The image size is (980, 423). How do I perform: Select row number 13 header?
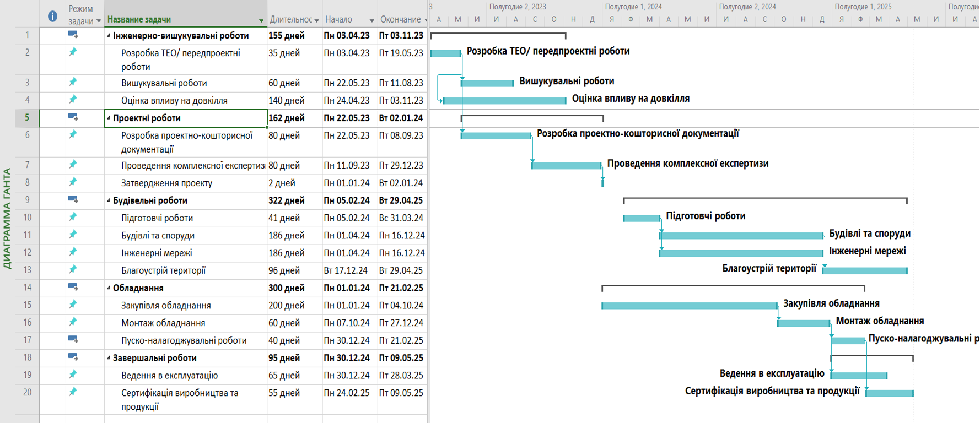coord(27,270)
